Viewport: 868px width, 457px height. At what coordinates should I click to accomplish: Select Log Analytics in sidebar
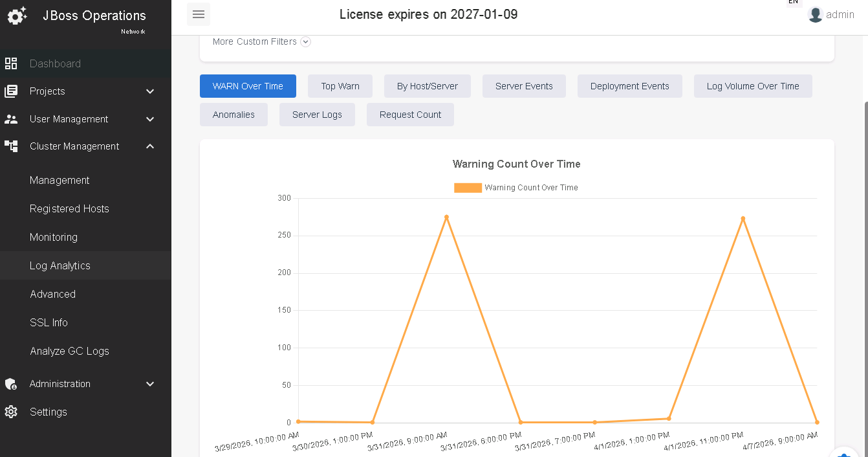tap(85, 265)
